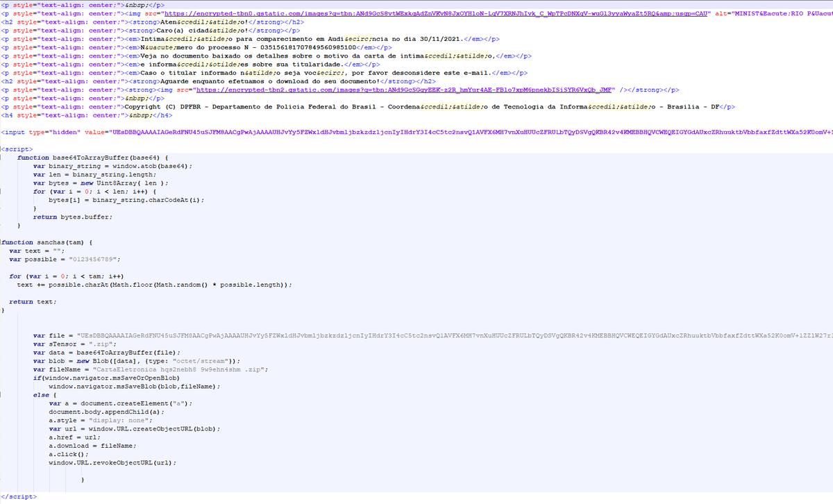Click the 'else {' line

click(x=44, y=395)
